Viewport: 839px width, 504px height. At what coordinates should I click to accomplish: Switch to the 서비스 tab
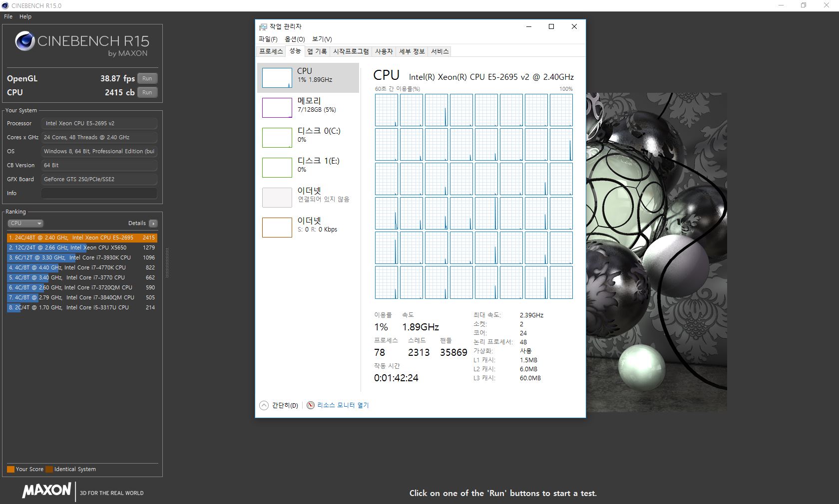(x=440, y=51)
